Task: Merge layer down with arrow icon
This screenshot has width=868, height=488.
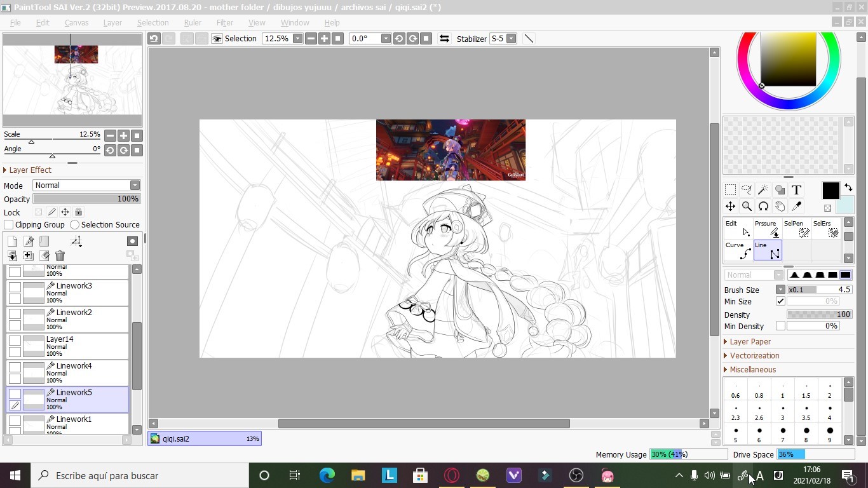Action: (12, 255)
